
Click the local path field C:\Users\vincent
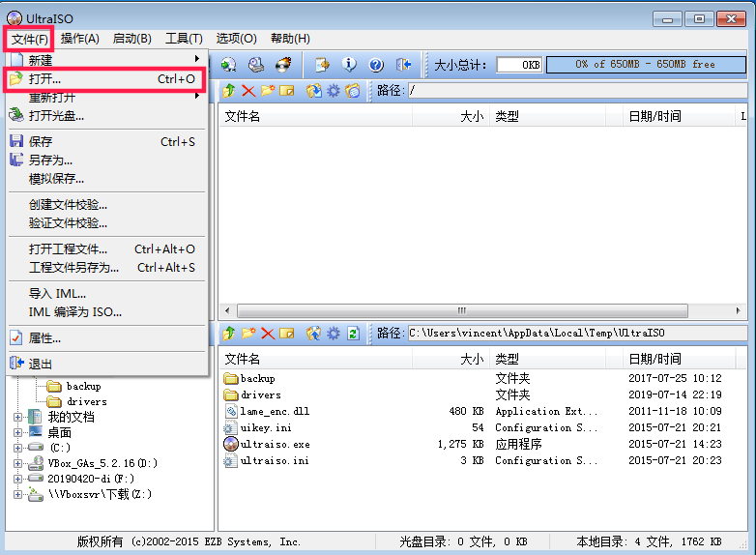pos(577,334)
